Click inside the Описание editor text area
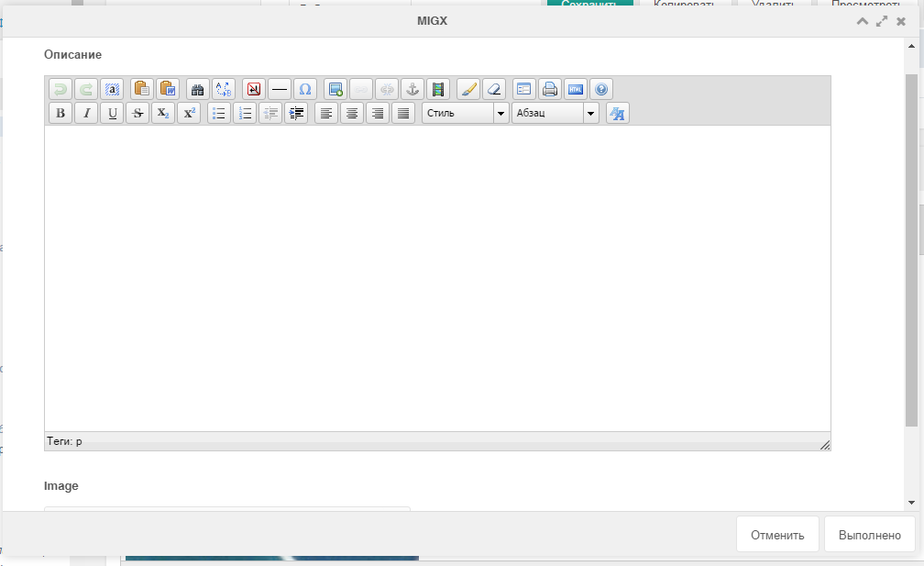The width and height of the screenshot is (924, 566). click(437, 278)
